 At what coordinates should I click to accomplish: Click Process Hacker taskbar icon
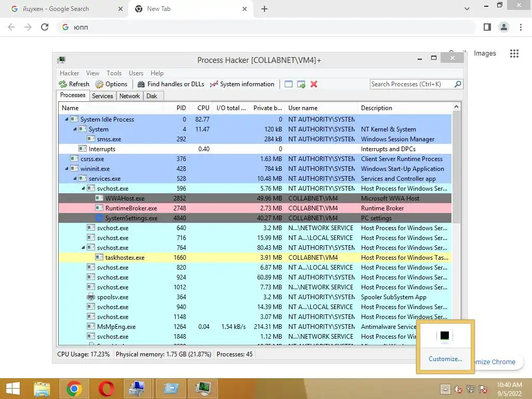203,389
